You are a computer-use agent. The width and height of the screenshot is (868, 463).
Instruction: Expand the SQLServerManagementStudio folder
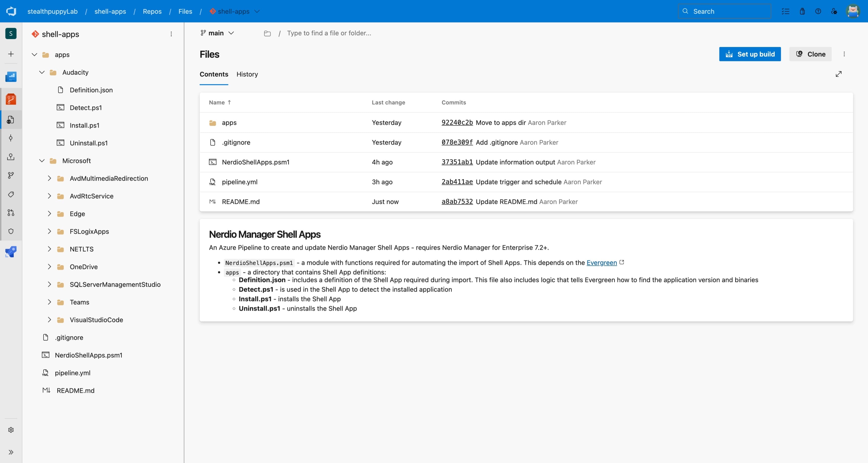coord(49,284)
